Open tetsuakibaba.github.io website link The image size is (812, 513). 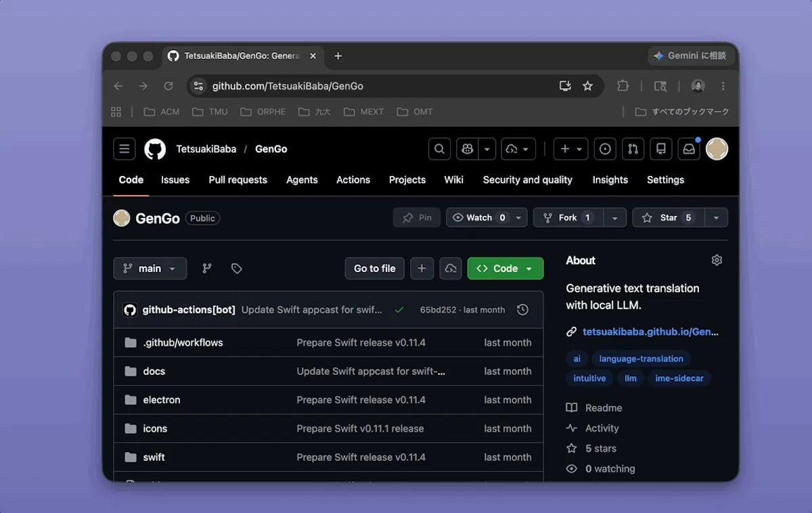tap(650, 332)
